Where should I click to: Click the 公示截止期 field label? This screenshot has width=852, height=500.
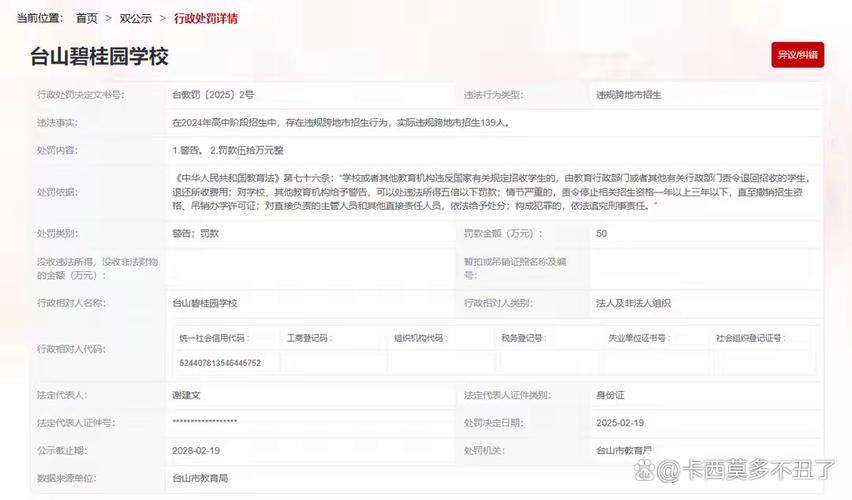click(x=62, y=451)
